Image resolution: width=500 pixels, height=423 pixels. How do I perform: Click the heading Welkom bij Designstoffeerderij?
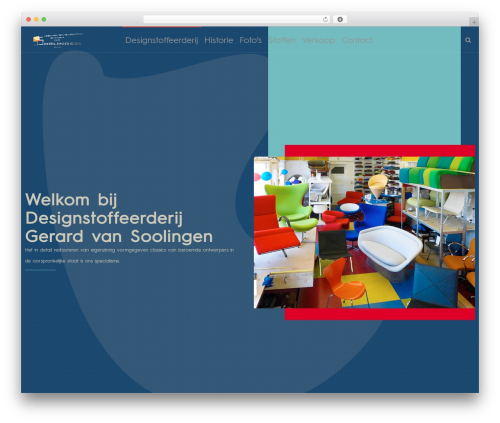[119, 218]
